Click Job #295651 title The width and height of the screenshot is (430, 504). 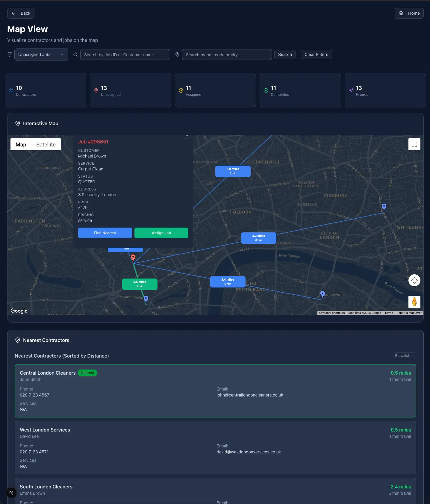tap(93, 142)
